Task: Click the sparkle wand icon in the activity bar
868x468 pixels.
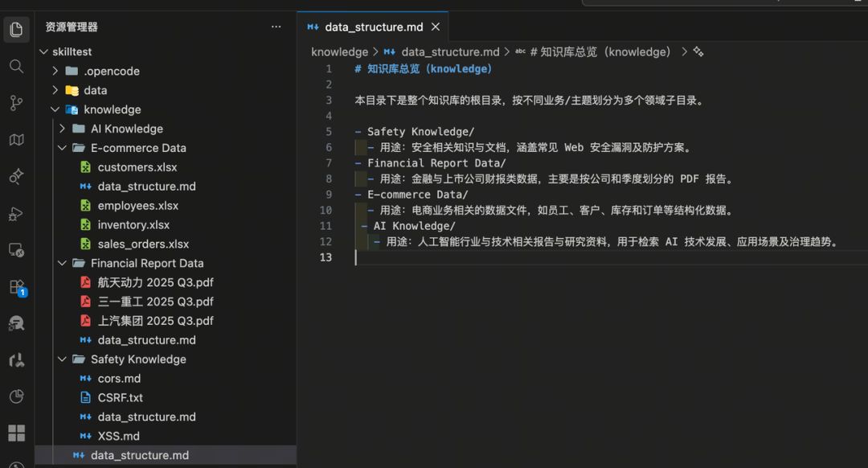Action: pos(17,176)
